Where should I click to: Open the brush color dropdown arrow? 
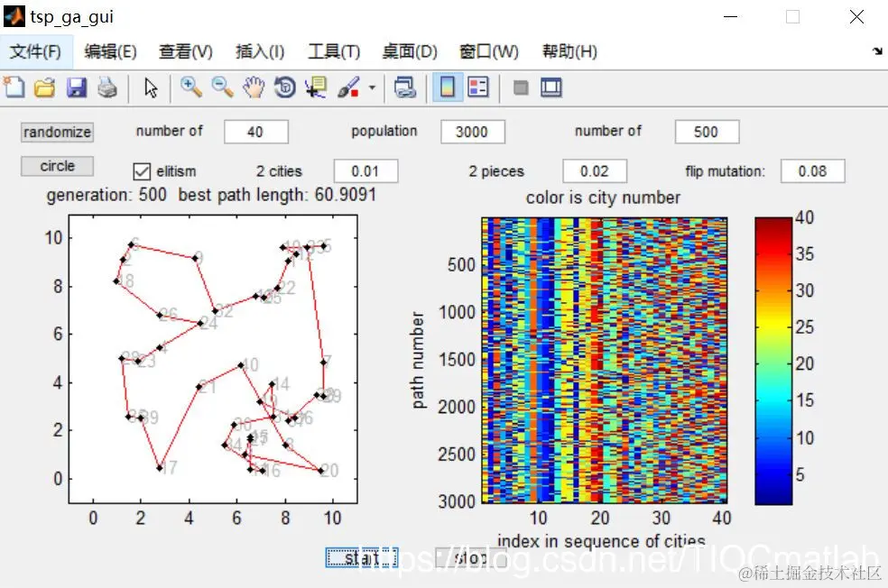[x=372, y=87]
